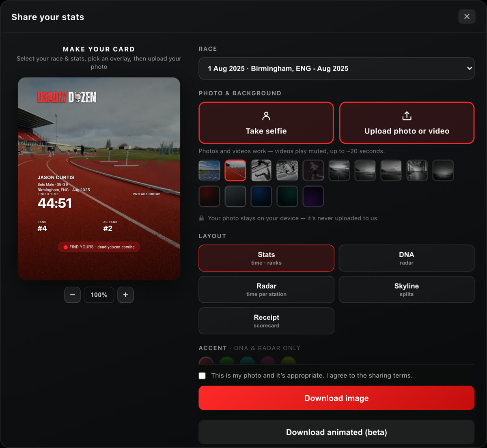Click the Download image button
The height and width of the screenshot is (448, 487).
[336, 398]
